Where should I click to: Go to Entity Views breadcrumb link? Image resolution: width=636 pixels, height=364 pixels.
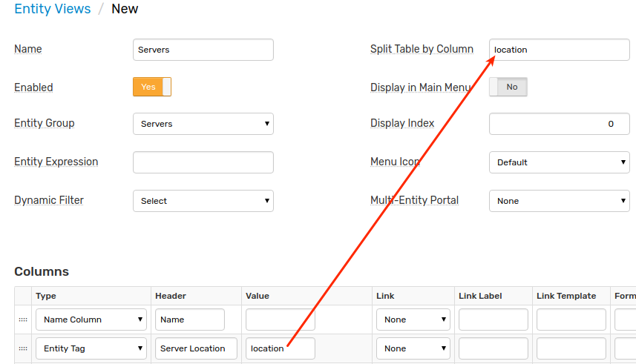tap(53, 9)
